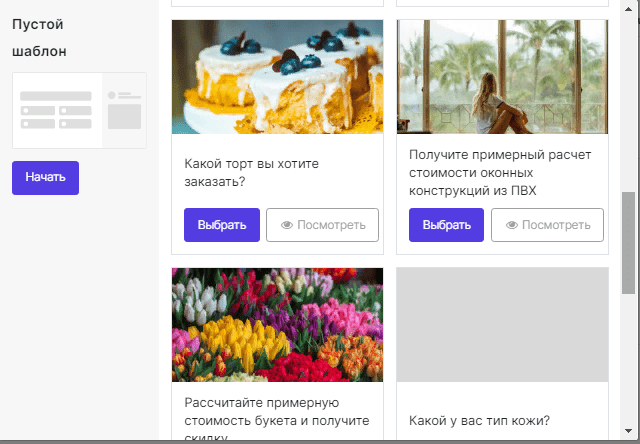This screenshot has height=444, width=640.
Task: Click the bouquet cost calculation title text
Action: pos(277,420)
